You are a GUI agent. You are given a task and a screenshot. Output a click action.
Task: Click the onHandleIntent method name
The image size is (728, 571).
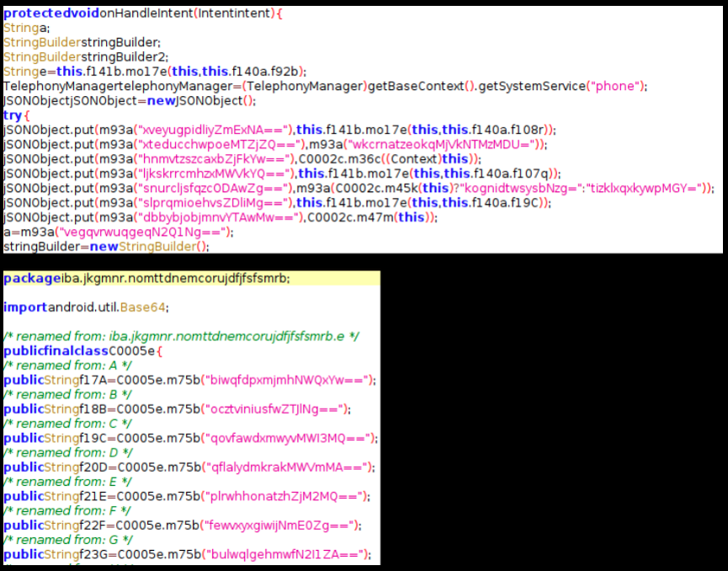[x=146, y=13]
